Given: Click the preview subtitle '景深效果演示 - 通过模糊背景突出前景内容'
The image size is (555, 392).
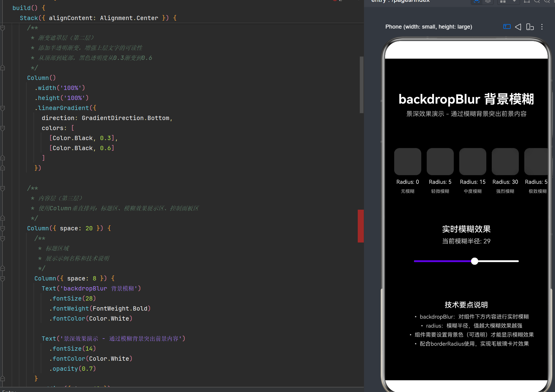Looking at the screenshot, I should coord(466,114).
